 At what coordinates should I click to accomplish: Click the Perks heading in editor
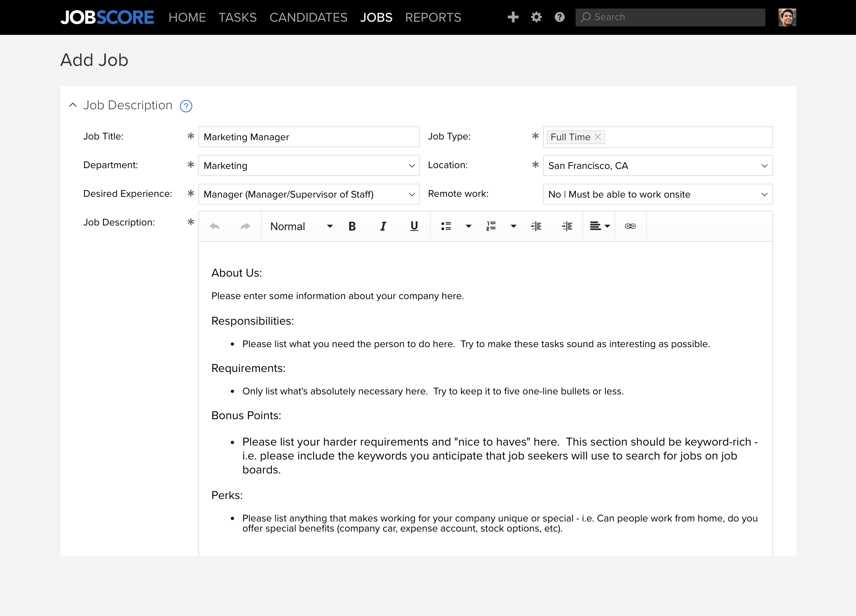(227, 495)
